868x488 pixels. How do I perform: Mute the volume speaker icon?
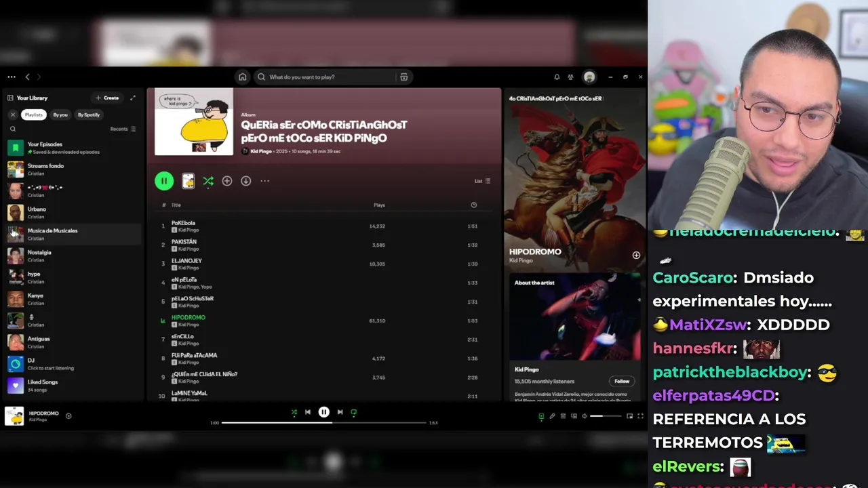click(x=585, y=416)
